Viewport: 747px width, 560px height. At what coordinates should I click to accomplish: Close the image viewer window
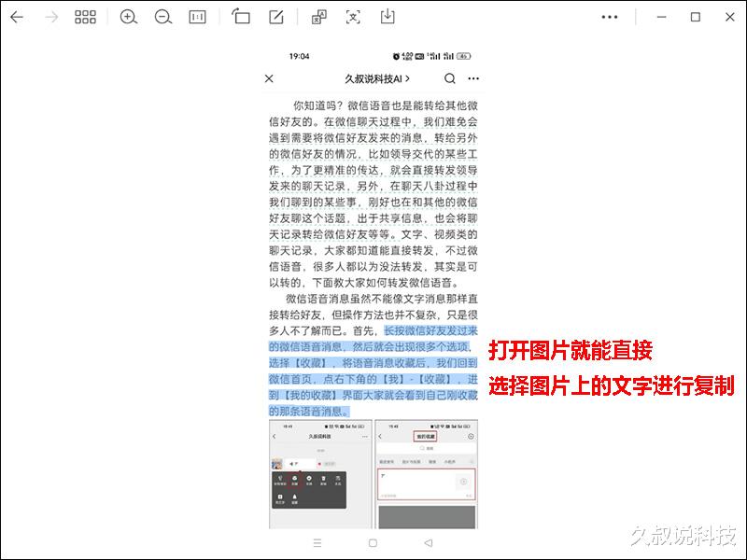click(x=730, y=17)
